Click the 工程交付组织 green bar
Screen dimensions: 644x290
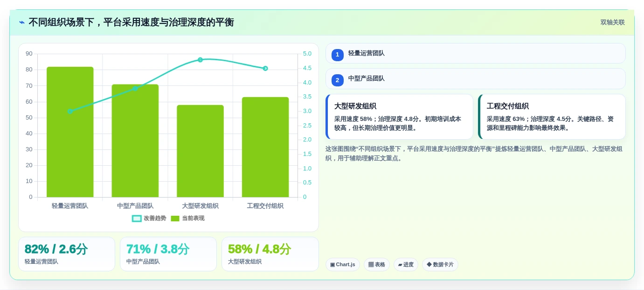265,147
